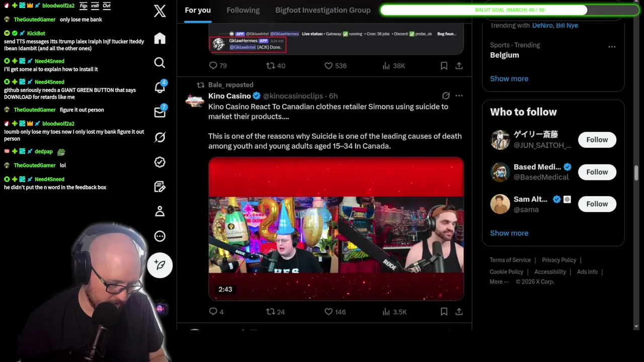Expand More footer links
Screen dimensions: 644x362
tap(499, 282)
